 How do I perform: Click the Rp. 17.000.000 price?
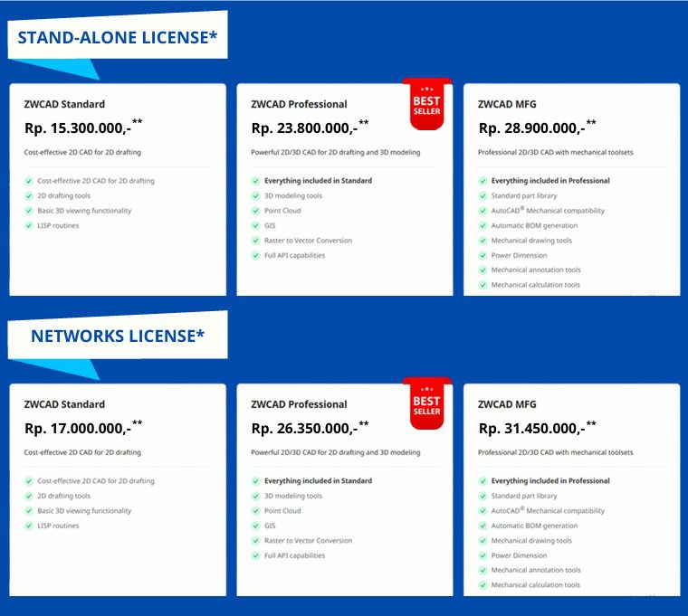click(83, 428)
